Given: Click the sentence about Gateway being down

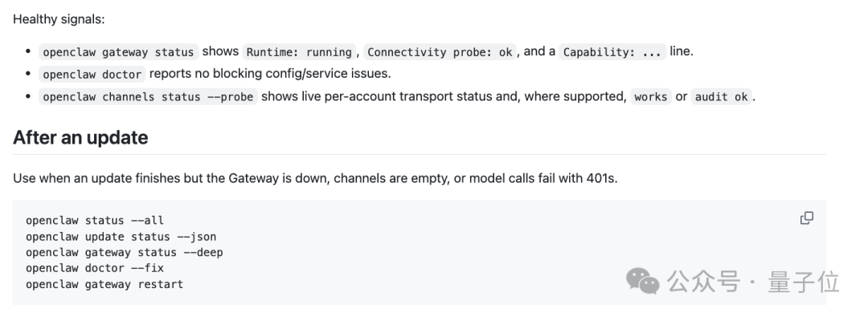Looking at the screenshot, I should click(x=315, y=178).
